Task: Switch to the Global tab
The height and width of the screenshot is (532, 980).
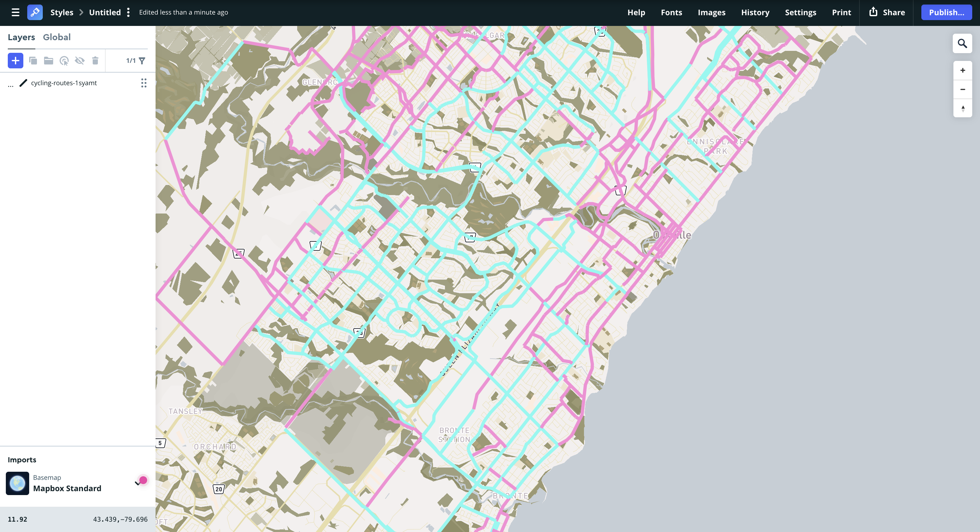Action: coord(57,37)
